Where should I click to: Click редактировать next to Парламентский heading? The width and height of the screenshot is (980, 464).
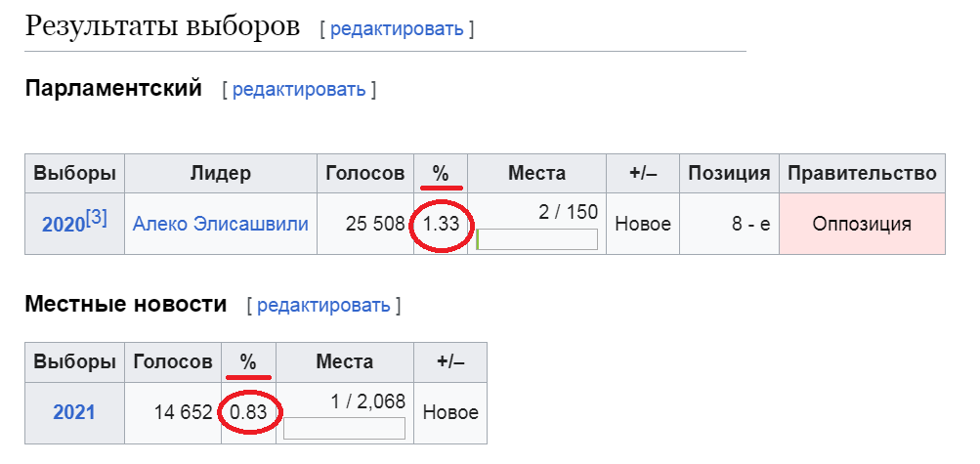click(299, 89)
